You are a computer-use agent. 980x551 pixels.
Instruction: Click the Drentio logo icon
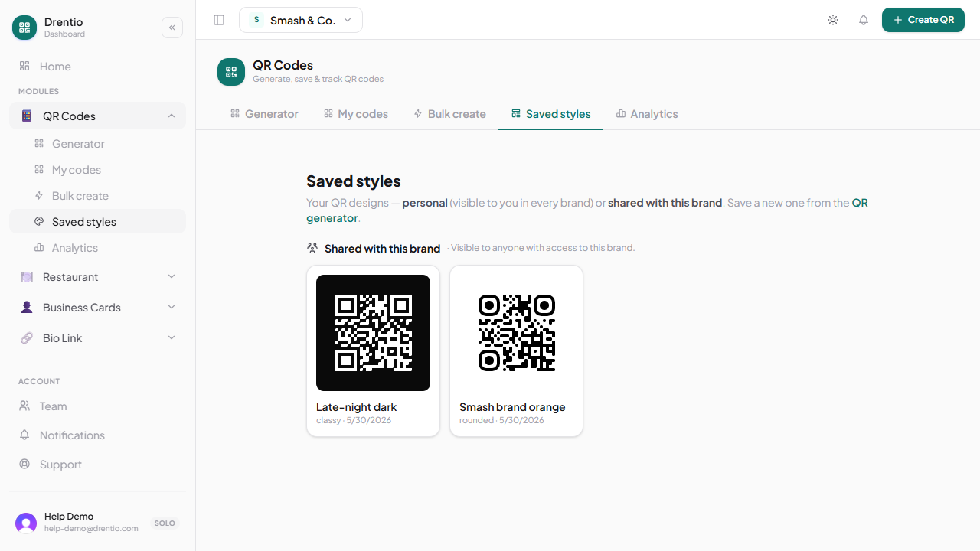[x=24, y=28]
